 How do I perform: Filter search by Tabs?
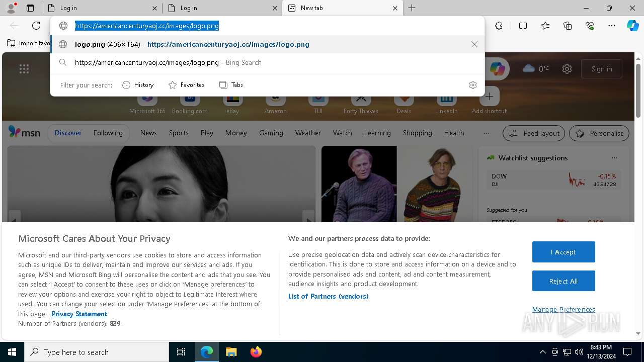(x=231, y=85)
